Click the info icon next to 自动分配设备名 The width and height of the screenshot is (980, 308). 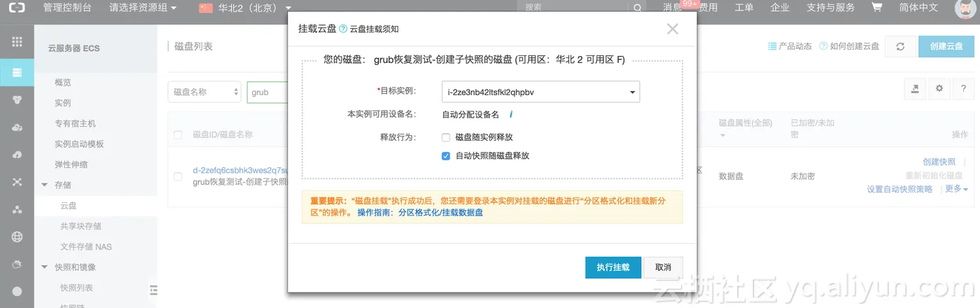click(x=511, y=114)
